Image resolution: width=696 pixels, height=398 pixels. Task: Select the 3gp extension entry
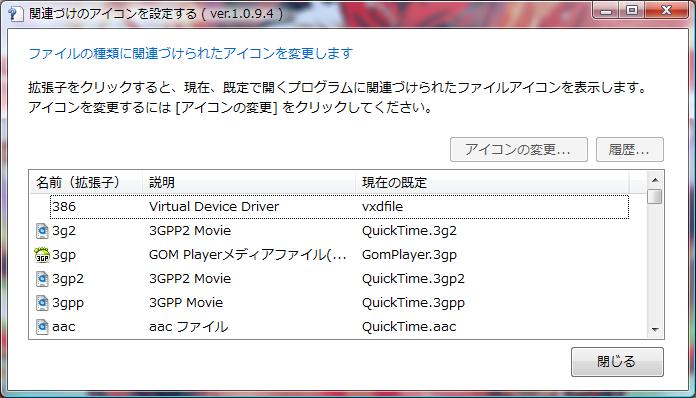click(x=64, y=255)
